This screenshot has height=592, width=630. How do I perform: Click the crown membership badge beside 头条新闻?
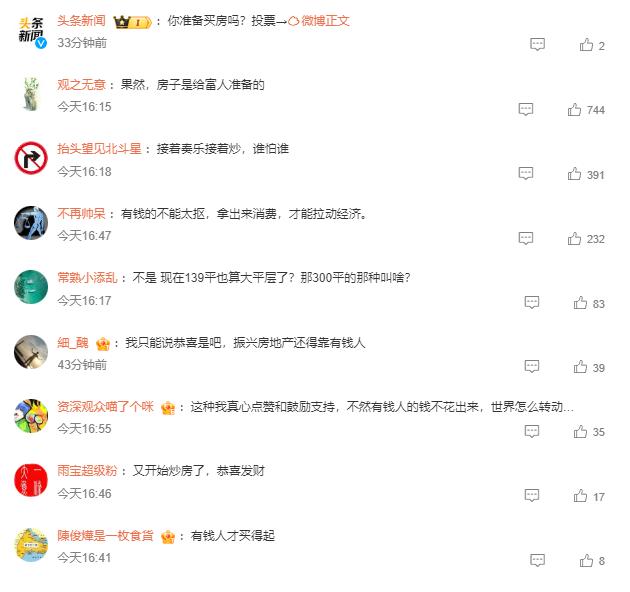coord(133,22)
